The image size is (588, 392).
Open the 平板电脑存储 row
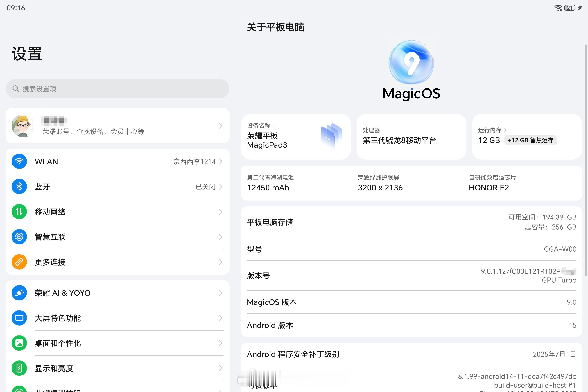tap(411, 222)
